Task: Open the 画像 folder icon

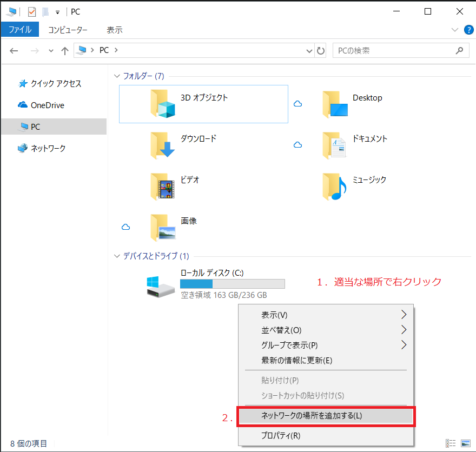Action: [163, 227]
